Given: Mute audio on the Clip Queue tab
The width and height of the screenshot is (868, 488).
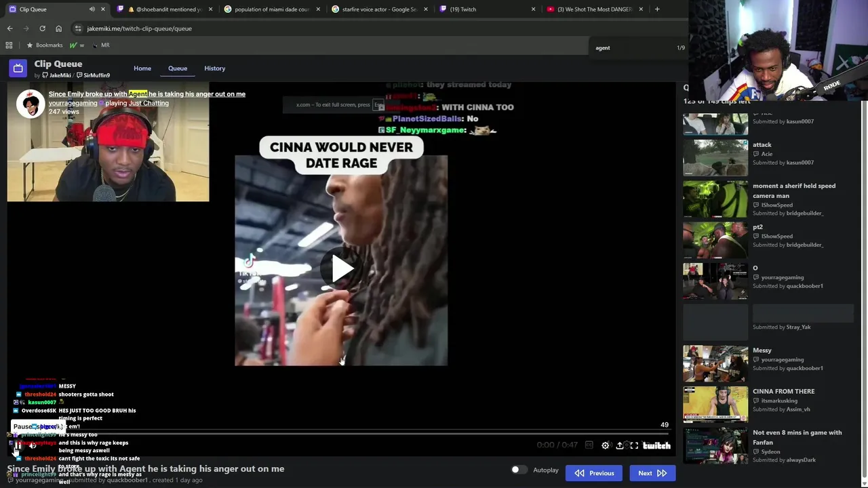Looking at the screenshot, I should tap(92, 9).
